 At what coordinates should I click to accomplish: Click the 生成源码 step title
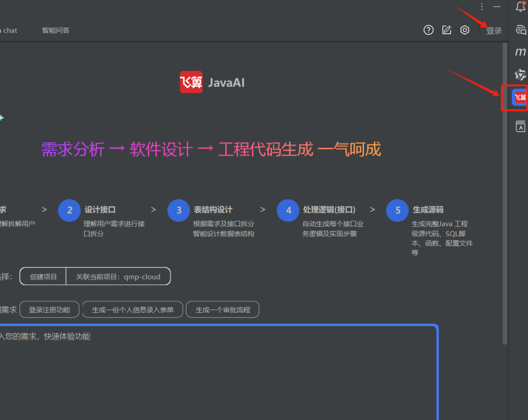coord(428,210)
